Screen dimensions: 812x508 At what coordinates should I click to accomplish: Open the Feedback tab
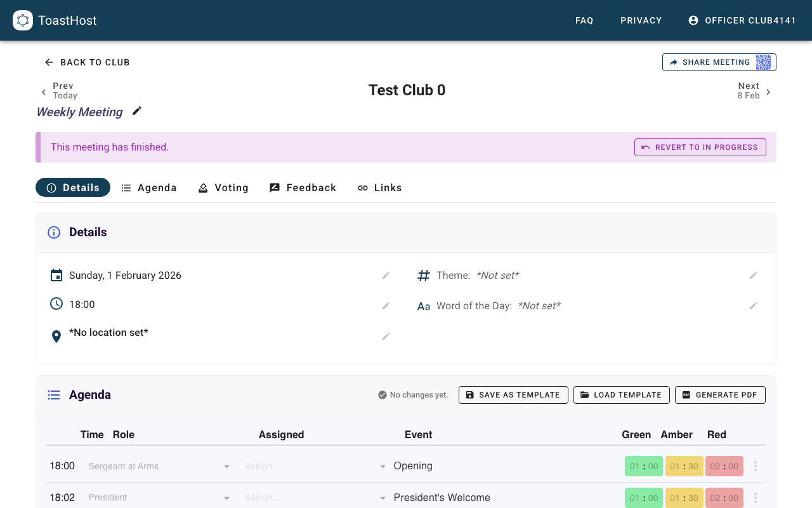pyautogui.click(x=303, y=187)
